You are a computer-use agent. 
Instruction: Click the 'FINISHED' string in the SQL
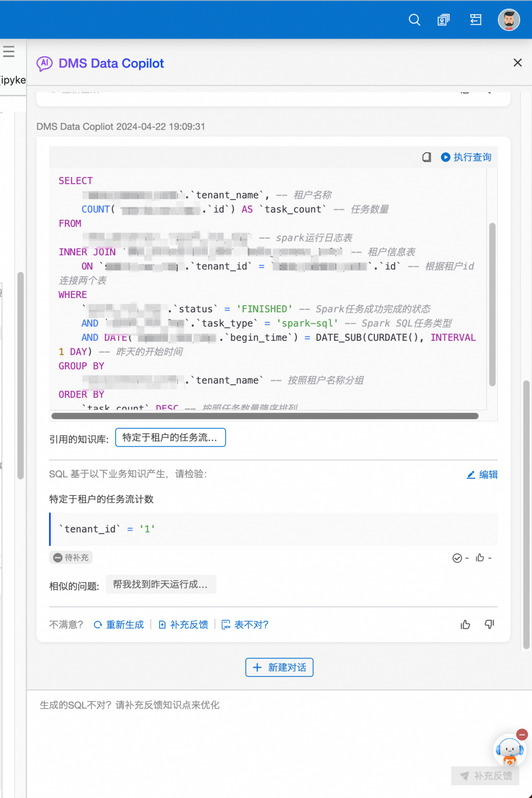point(265,309)
